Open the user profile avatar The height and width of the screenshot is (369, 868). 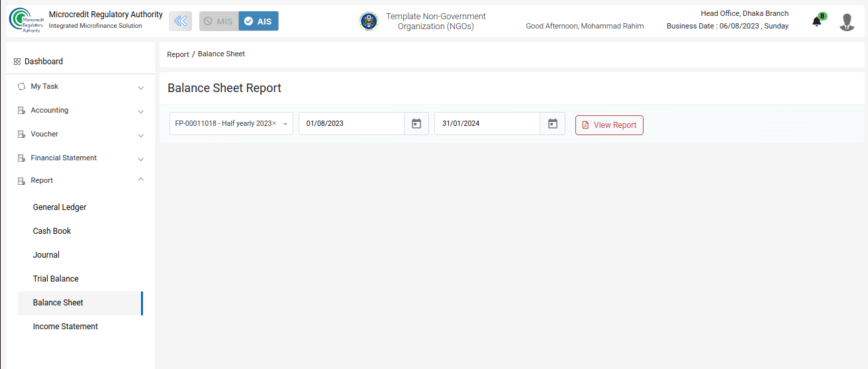tap(846, 22)
